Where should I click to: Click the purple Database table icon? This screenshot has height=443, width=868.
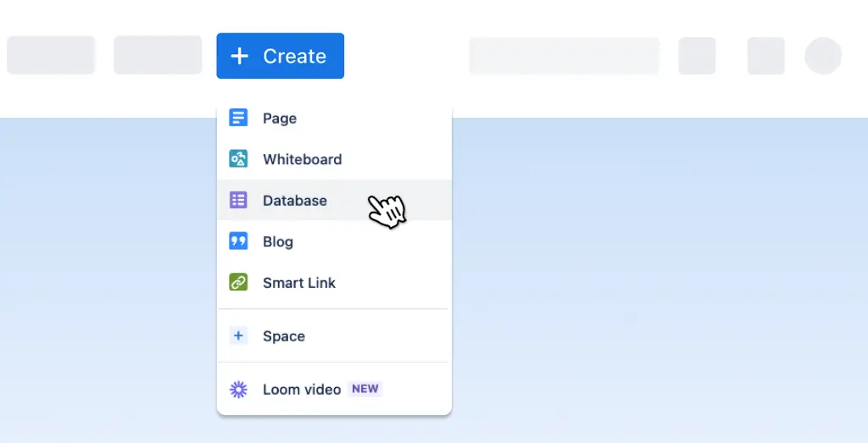pyautogui.click(x=238, y=201)
